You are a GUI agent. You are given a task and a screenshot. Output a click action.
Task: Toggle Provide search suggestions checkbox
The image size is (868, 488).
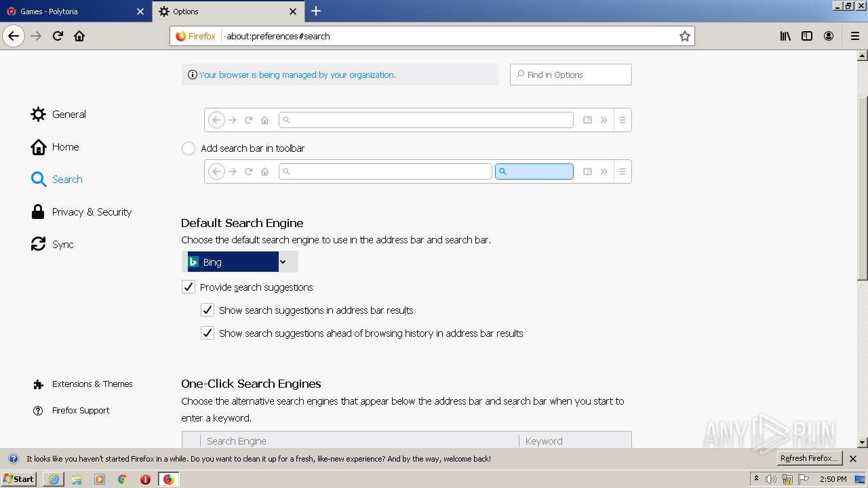189,287
